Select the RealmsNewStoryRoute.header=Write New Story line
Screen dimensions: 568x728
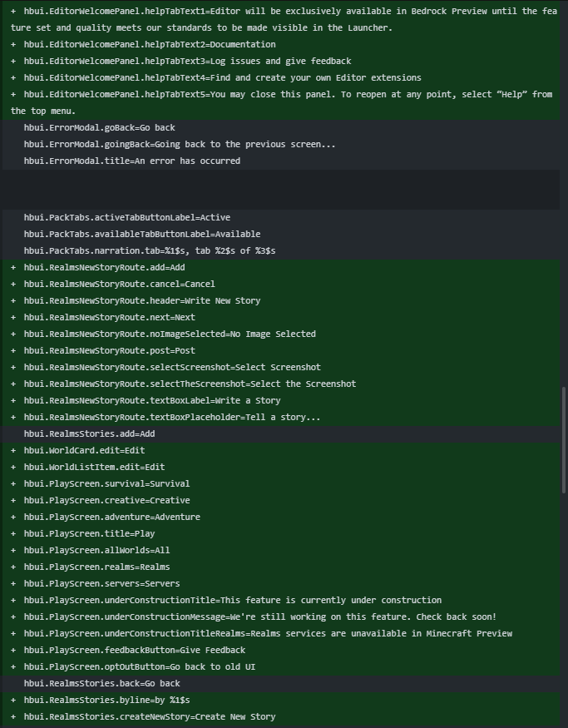point(281,301)
